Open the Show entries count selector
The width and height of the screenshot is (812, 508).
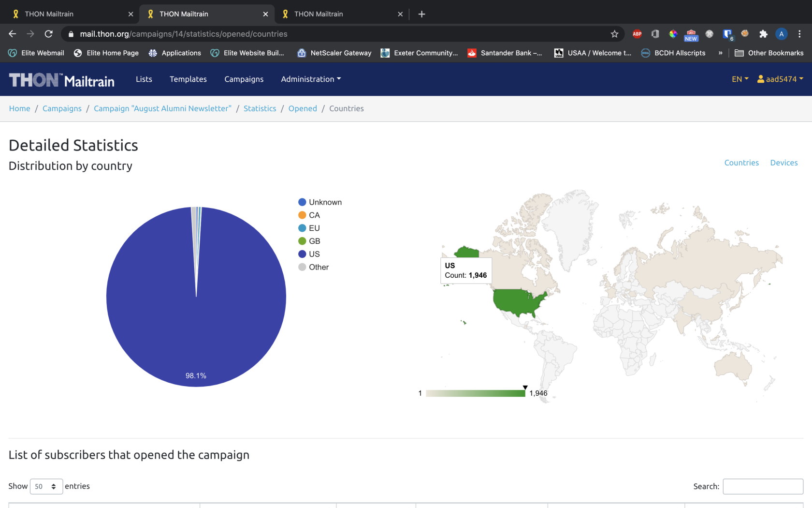[x=46, y=486]
